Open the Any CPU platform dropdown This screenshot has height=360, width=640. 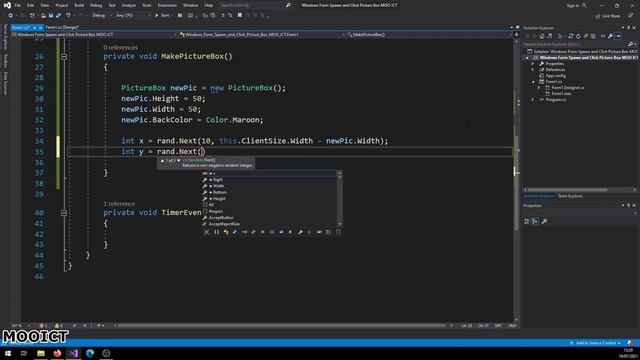tap(133, 16)
